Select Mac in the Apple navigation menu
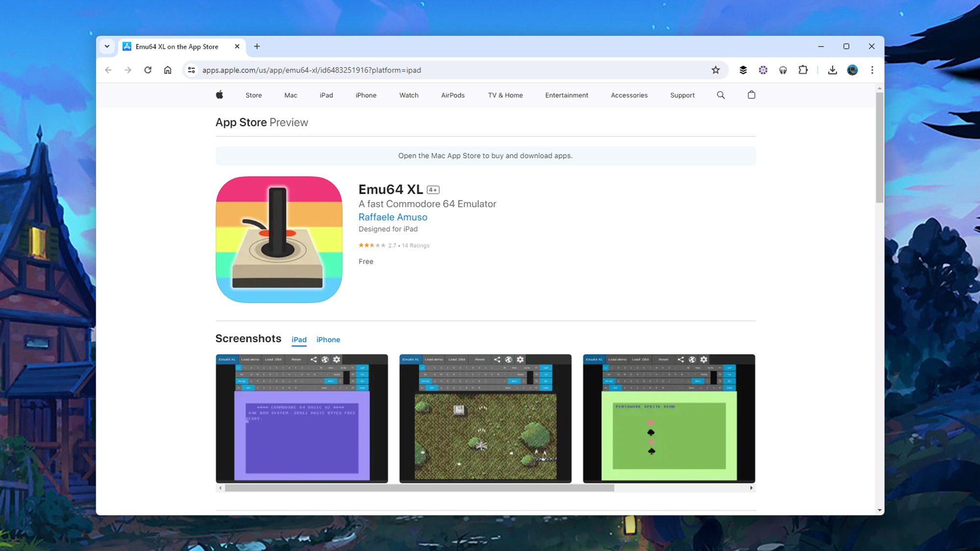This screenshot has height=551, width=980. click(x=291, y=95)
